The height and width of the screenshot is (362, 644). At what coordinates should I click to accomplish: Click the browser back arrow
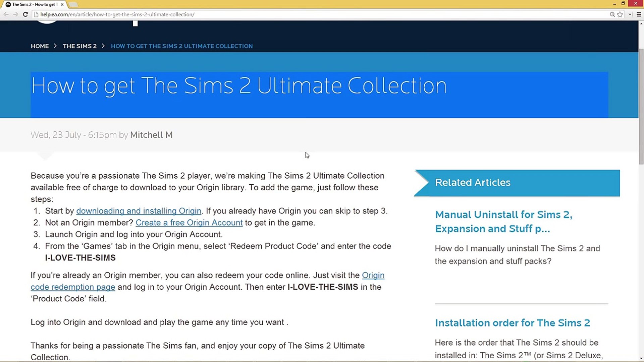click(6, 14)
